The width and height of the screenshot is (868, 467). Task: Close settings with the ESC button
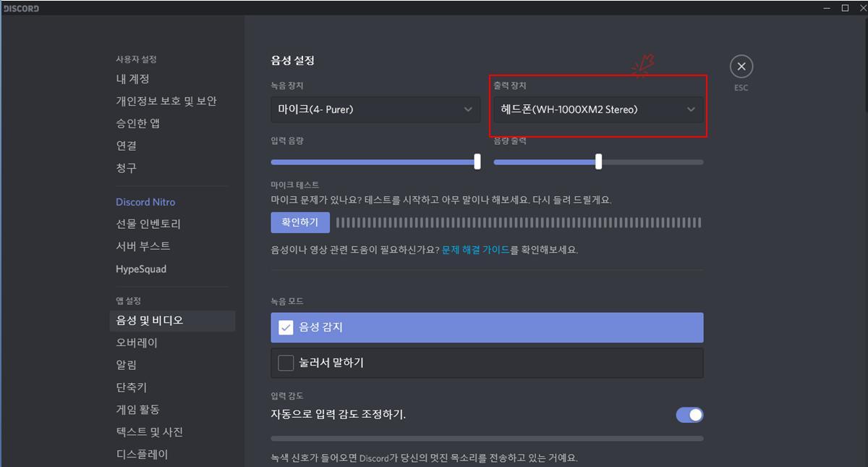click(x=741, y=65)
